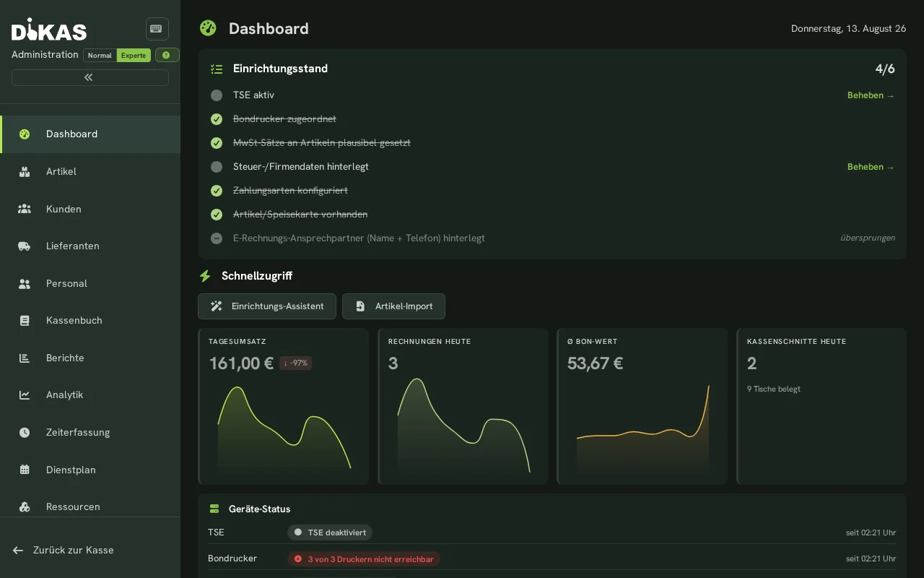The image size is (924, 578).
Task: Click the Dienstplan calendar icon
Action: [25, 470]
